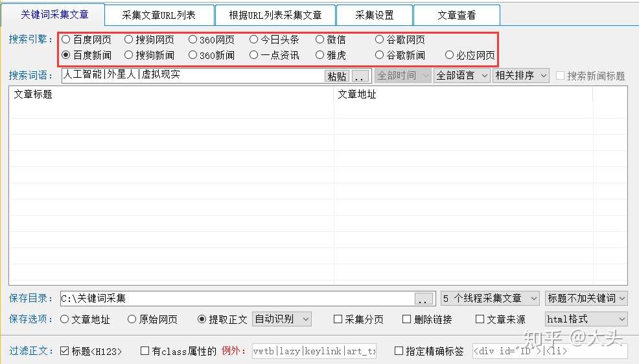
Task: Select the 百度新闻 radio button
Action: tap(65, 54)
